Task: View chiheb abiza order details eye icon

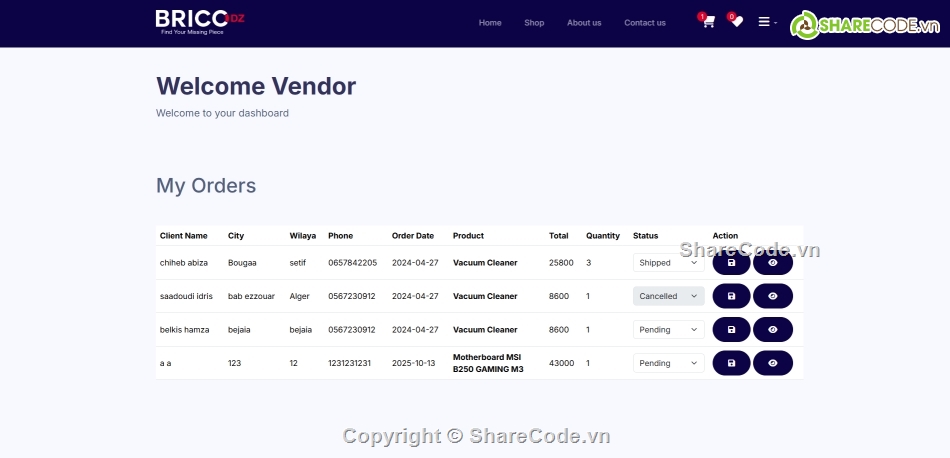Action: pos(772,263)
